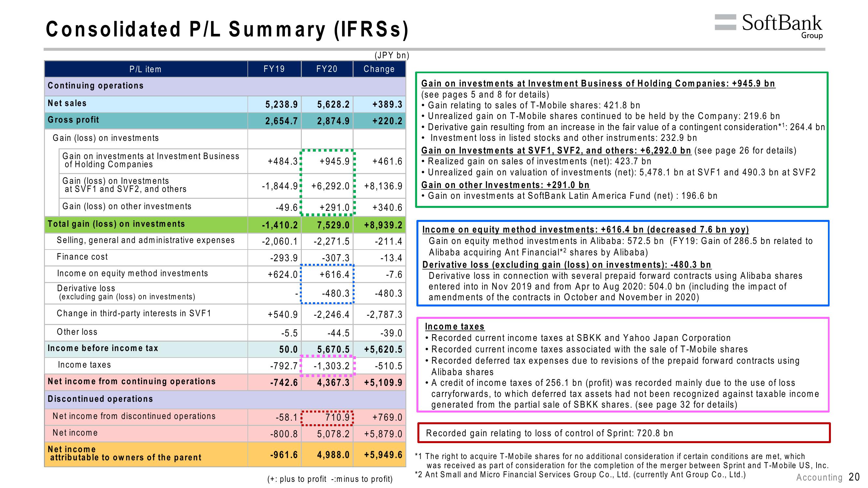868x488 pixels.
Task: Click the 'Other loss' row label
Action: pyautogui.click(x=77, y=332)
